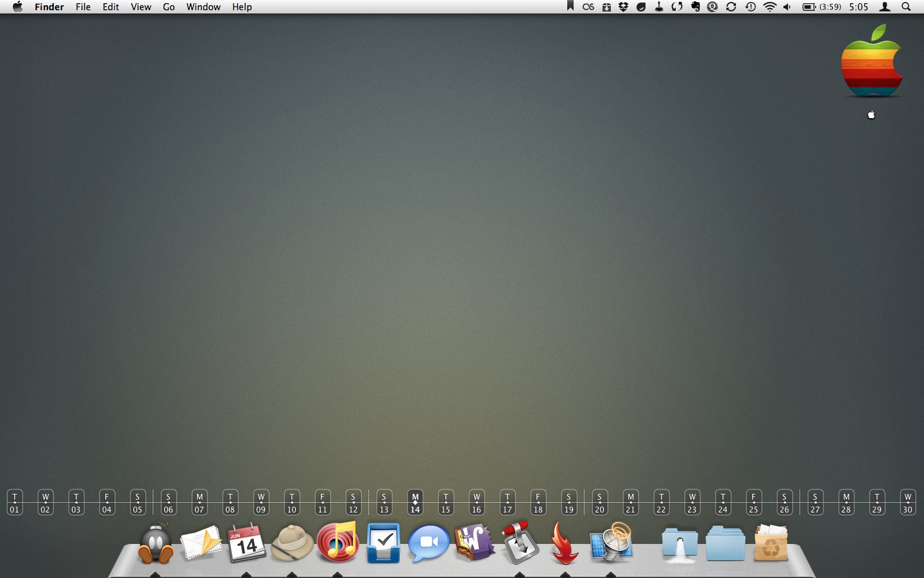Select day F 11 in calendar strip

tap(322, 502)
